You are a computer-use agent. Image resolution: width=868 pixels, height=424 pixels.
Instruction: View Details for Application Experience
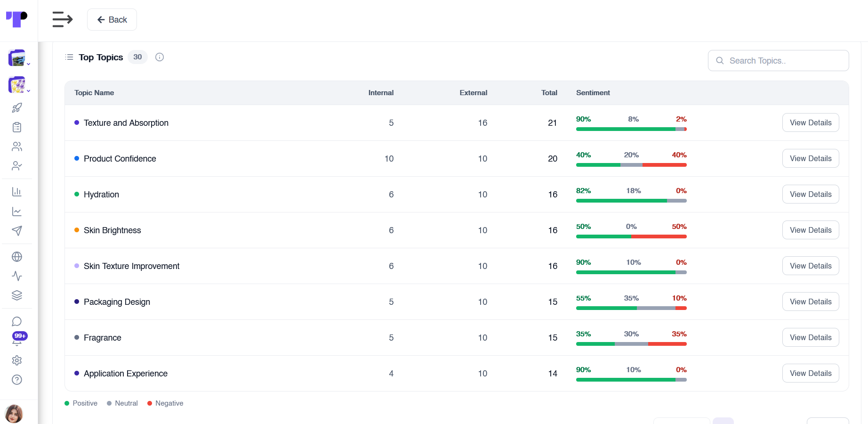tap(811, 373)
